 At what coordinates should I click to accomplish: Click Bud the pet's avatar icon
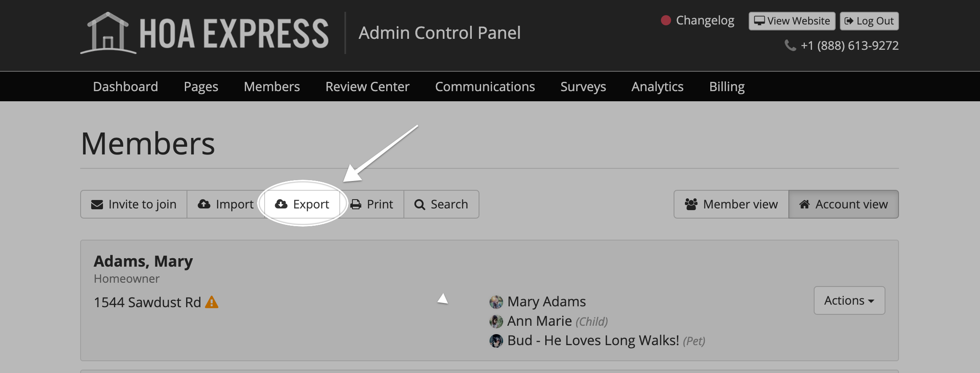coord(496,341)
